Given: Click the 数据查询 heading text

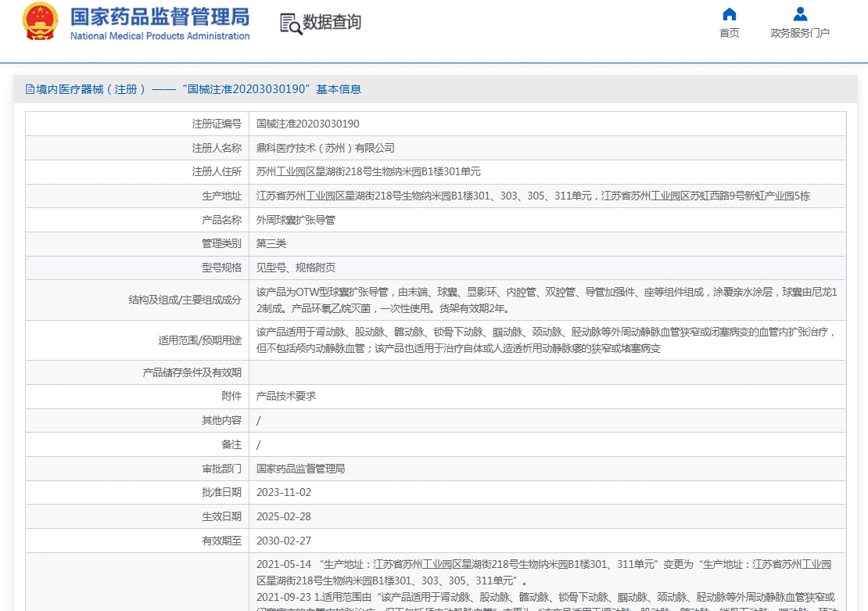Looking at the screenshot, I should click(x=332, y=22).
